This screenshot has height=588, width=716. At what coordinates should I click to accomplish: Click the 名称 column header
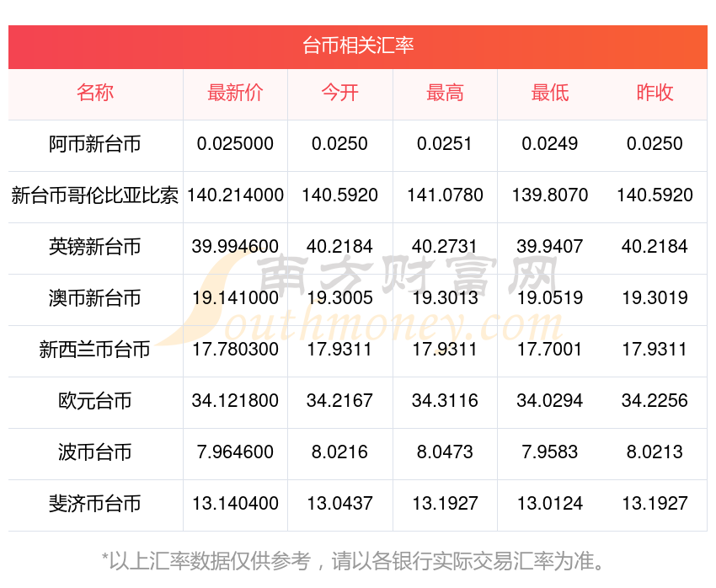pyautogui.click(x=95, y=93)
